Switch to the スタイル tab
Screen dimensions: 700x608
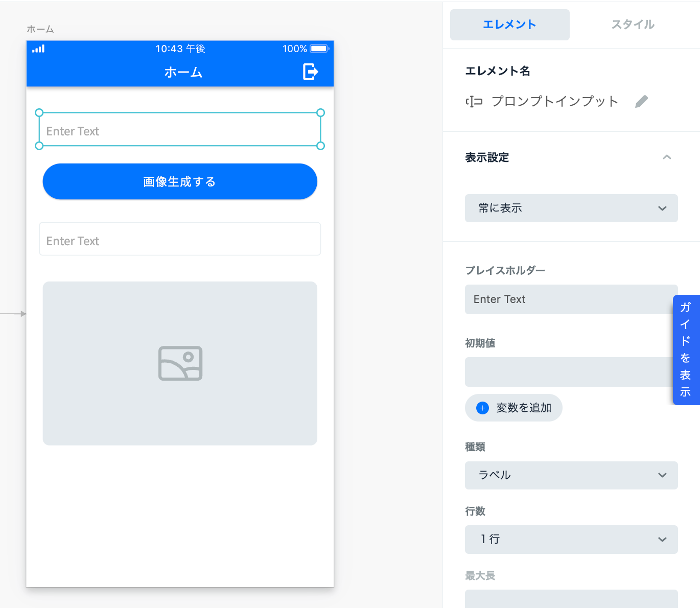click(633, 25)
